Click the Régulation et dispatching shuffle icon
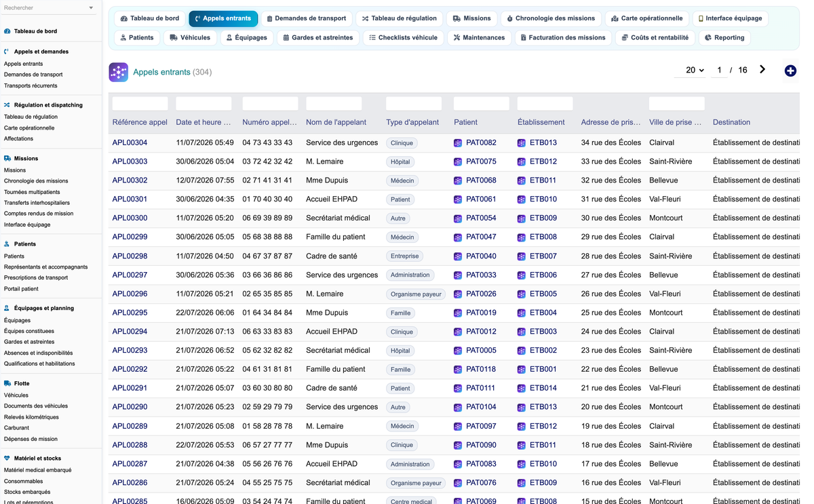This screenshot has width=814, height=504. coord(7,105)
